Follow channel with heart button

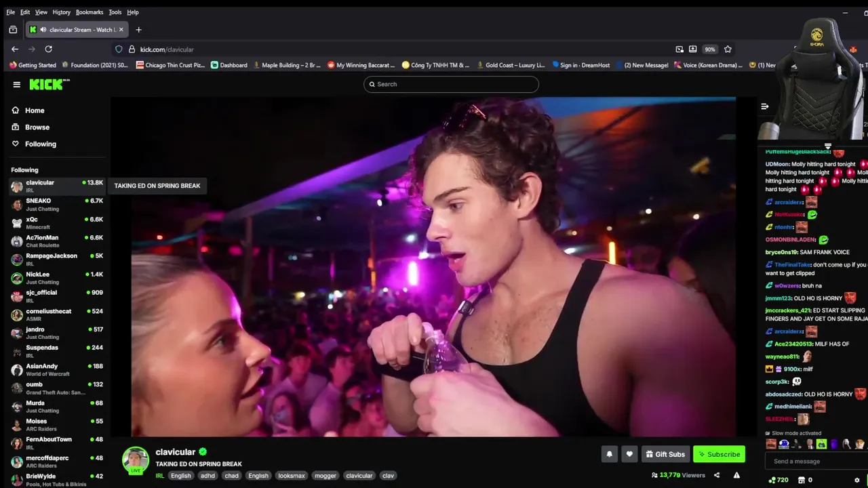[x=629, y=454]
